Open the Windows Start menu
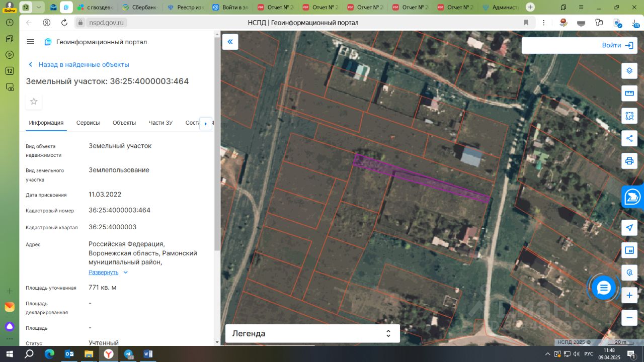 [x=10, y=354]
